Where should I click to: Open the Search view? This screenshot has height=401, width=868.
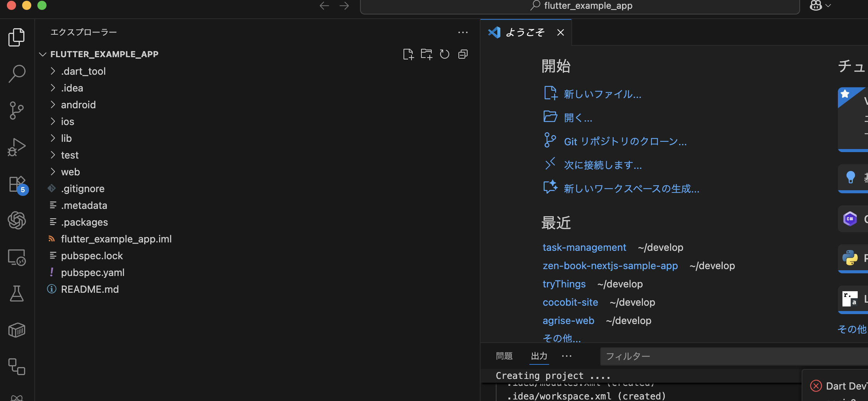pos(16,73)
